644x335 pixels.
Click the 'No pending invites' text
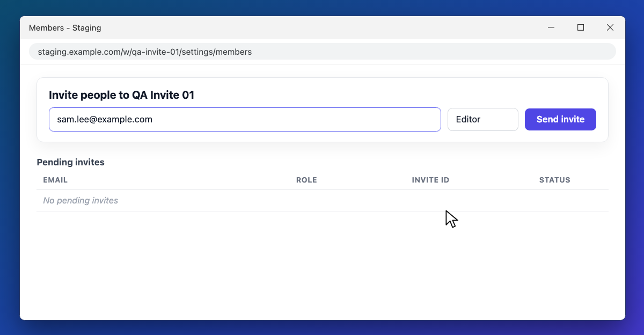(80, 200)
